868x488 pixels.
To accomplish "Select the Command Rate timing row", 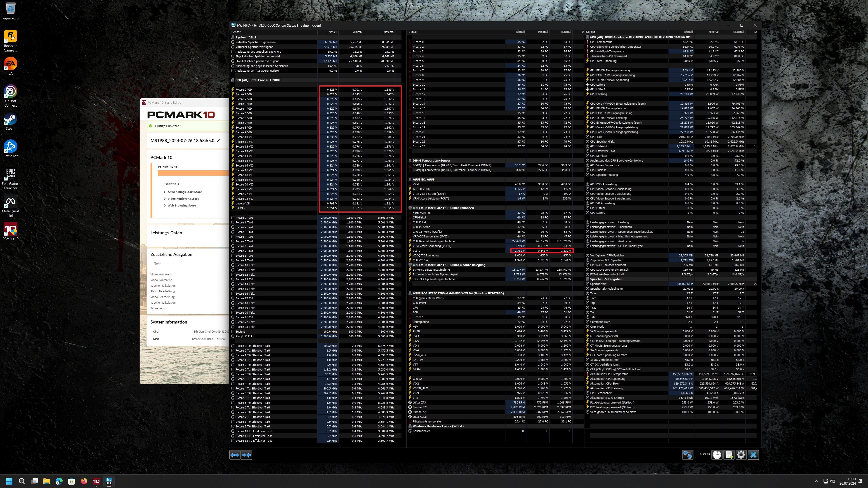I will 670,322.
